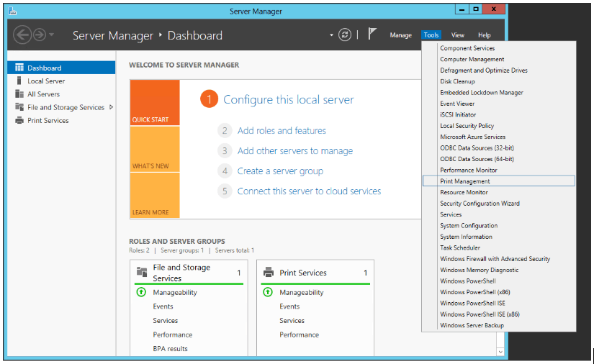The image size is (594, 364).
Task: Select Print Management from Tools menu
Action: coord(465,181)
